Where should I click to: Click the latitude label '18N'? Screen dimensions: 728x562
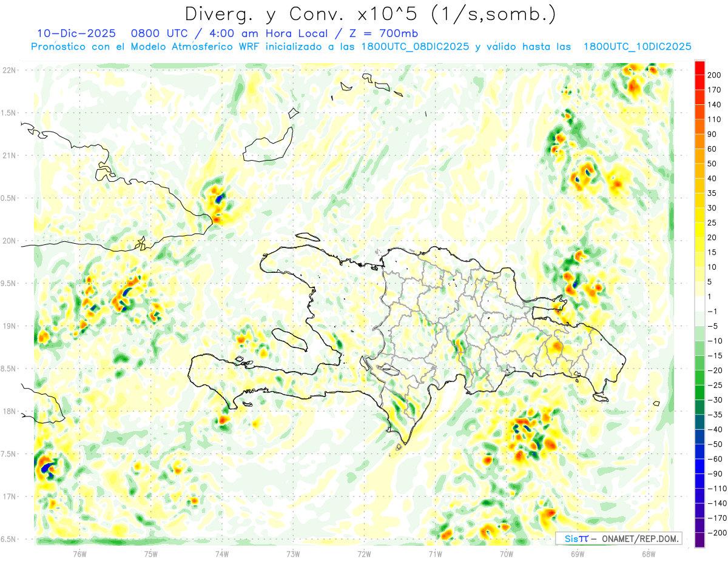pyautogui.click(x=9, y=411)
